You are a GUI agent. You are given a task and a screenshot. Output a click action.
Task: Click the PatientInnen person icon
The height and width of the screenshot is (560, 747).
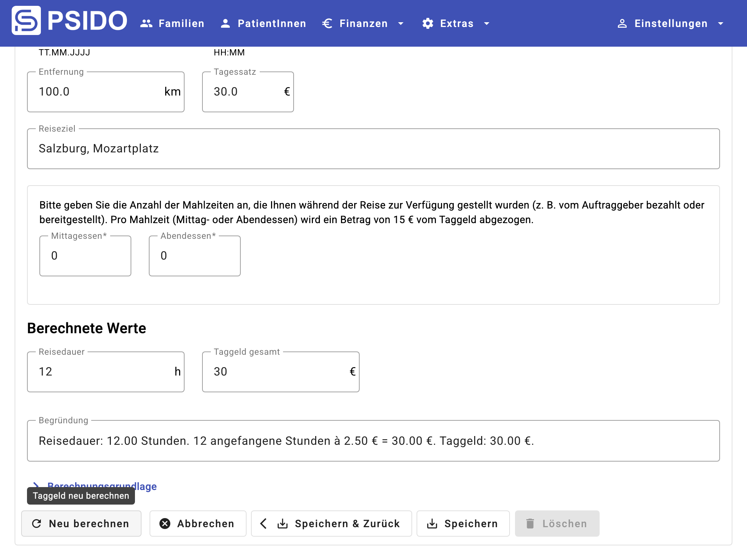coord(225,24)
